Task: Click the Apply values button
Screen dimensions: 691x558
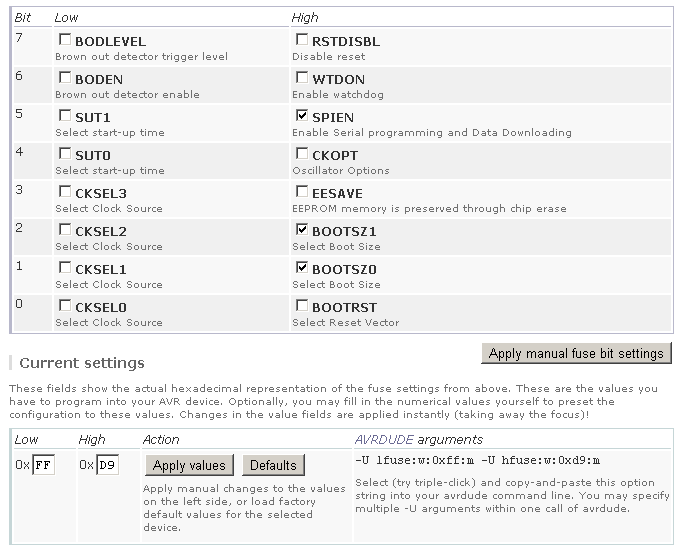Action: pos(190,465)
